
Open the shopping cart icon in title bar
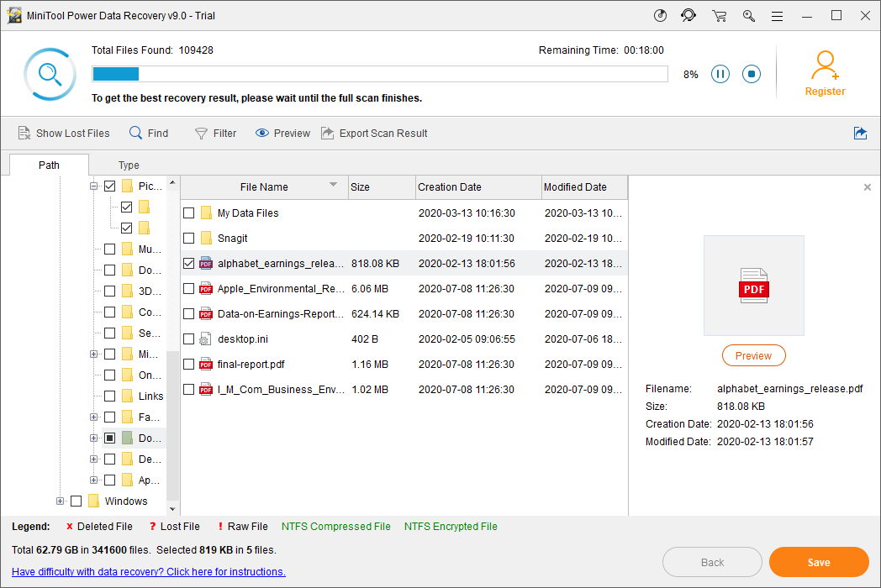click(x=719, y=16)
